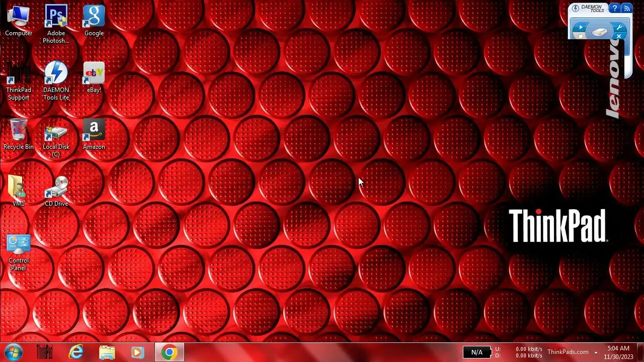
Task: Switch to Google Chrome on the taskbar
Action: coord(169,352)
